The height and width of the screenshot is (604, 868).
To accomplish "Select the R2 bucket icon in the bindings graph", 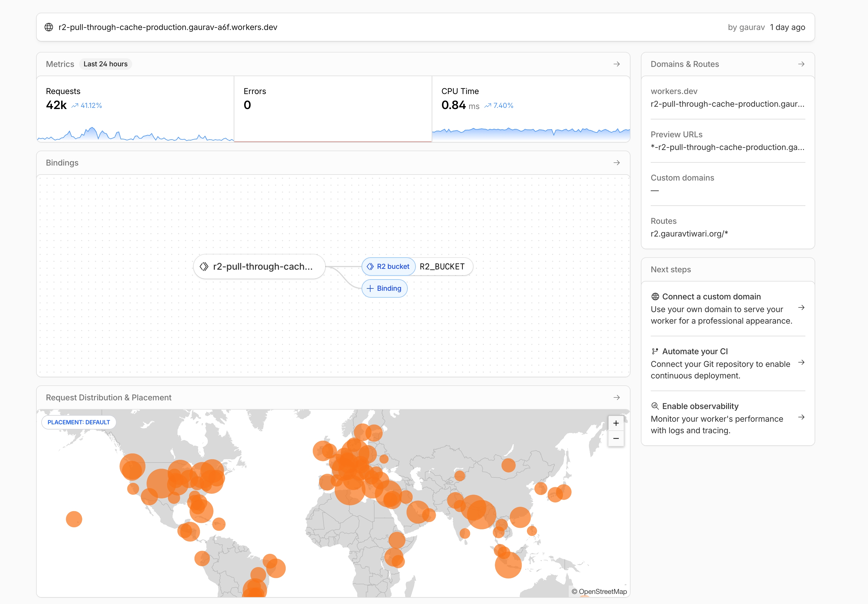I will [x=371, y=267].
